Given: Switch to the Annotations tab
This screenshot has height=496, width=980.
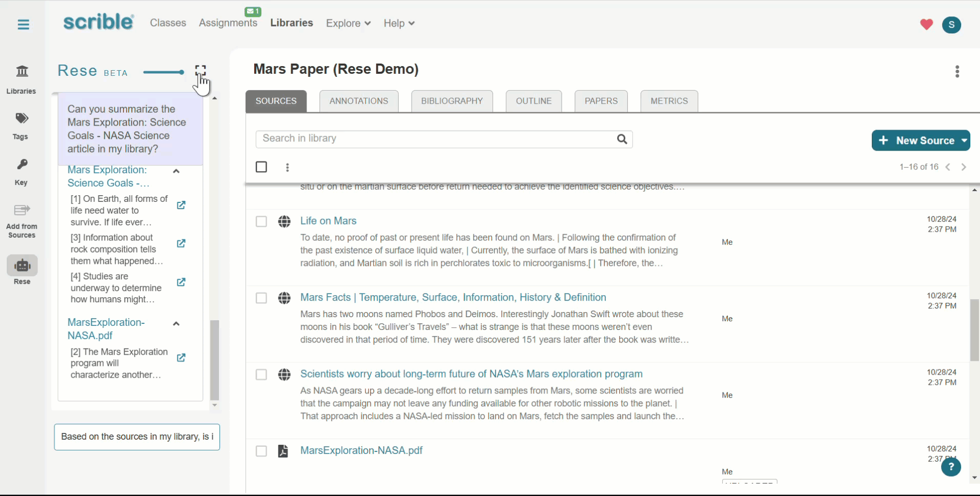Looking at the screenshot, I should point(359,101).
